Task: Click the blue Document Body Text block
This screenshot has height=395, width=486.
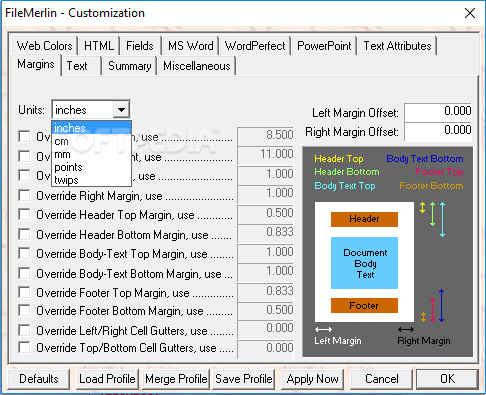Action: 364,263
